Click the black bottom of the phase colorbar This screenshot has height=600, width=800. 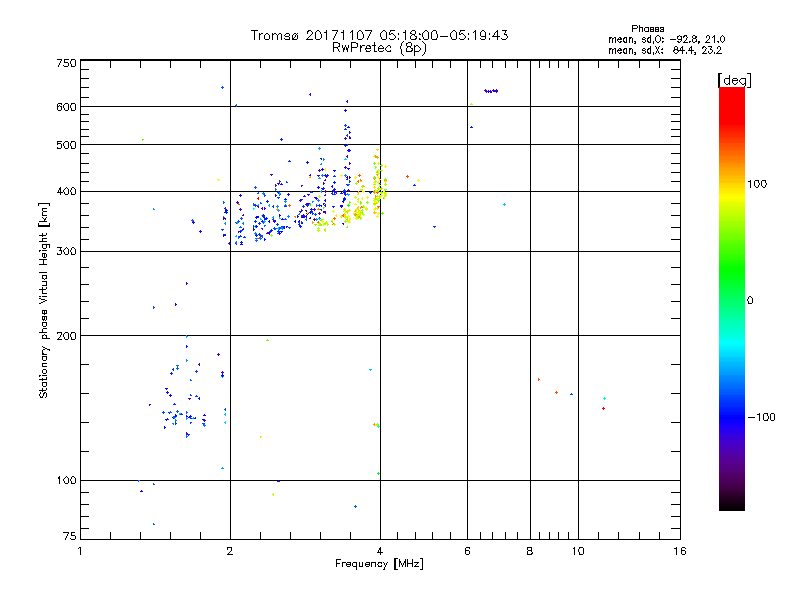[x=732, y=503]
